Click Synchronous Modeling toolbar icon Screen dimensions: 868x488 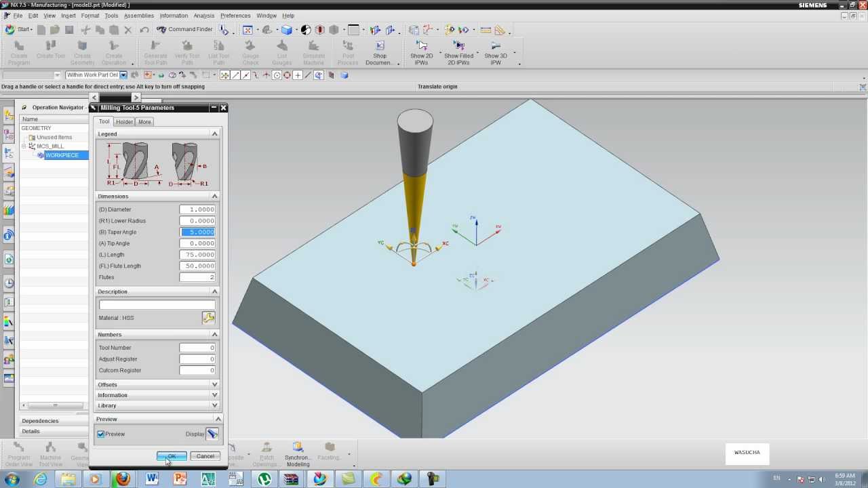(x=298, y=447)
